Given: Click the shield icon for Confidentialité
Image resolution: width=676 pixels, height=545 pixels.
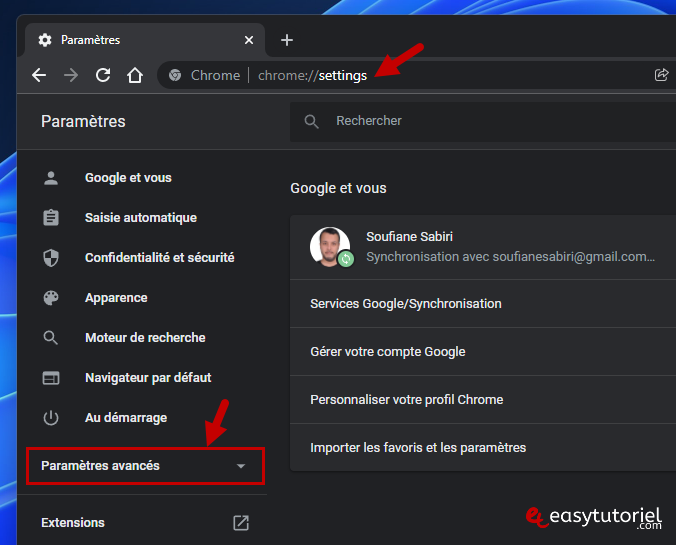Looking at the screenshot, I should click(51, 258).
